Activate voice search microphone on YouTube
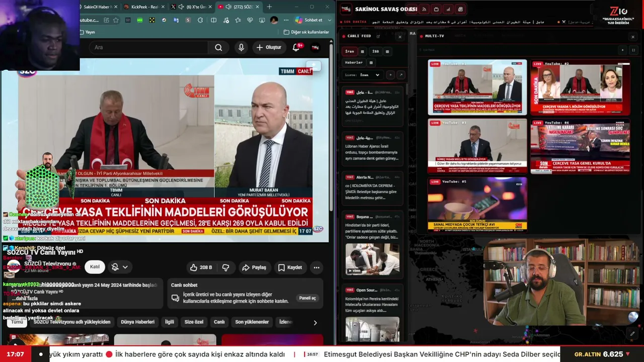 tap(241, 47)
